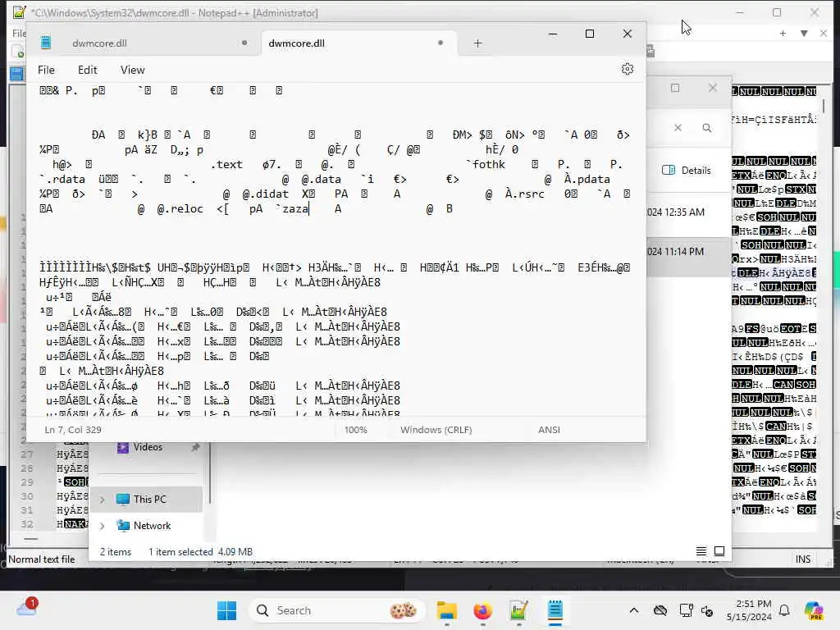Expand the Network tree node
Screen dimensions: 840x630
103,526
